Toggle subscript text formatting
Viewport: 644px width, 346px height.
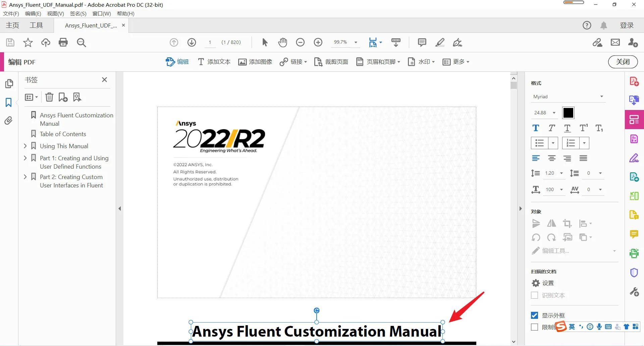[599, 128]
